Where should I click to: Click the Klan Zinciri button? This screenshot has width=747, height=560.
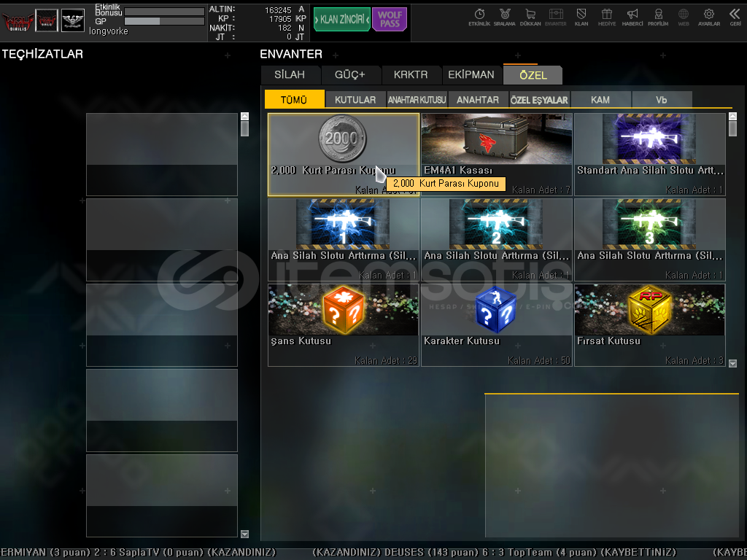click(x=341, y=20)
